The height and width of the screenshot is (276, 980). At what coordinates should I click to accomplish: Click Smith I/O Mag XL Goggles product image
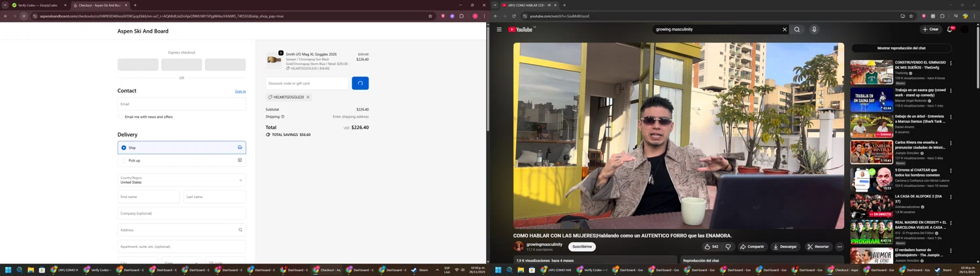(274, 60)
